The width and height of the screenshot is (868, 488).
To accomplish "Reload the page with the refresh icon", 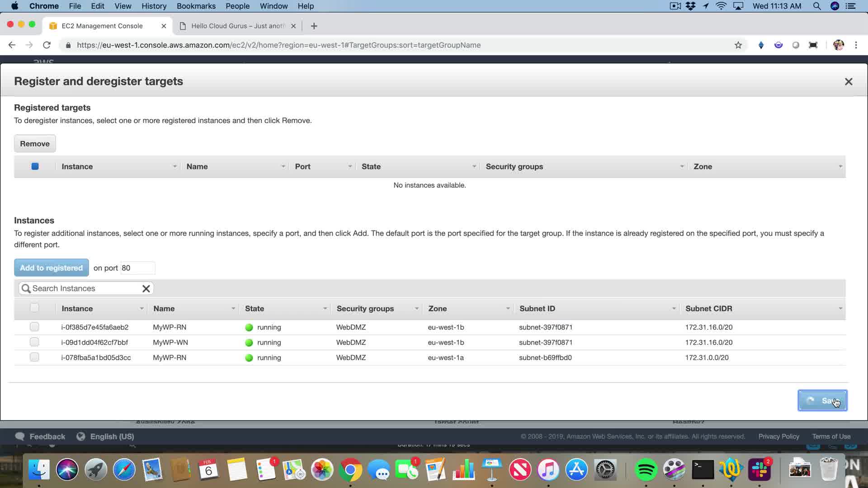I will [47, 45].
